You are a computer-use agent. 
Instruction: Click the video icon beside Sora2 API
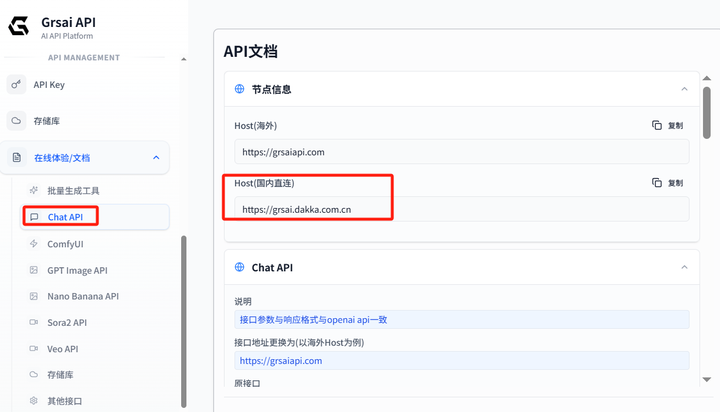pyautogui.click(x=34, y=322)
